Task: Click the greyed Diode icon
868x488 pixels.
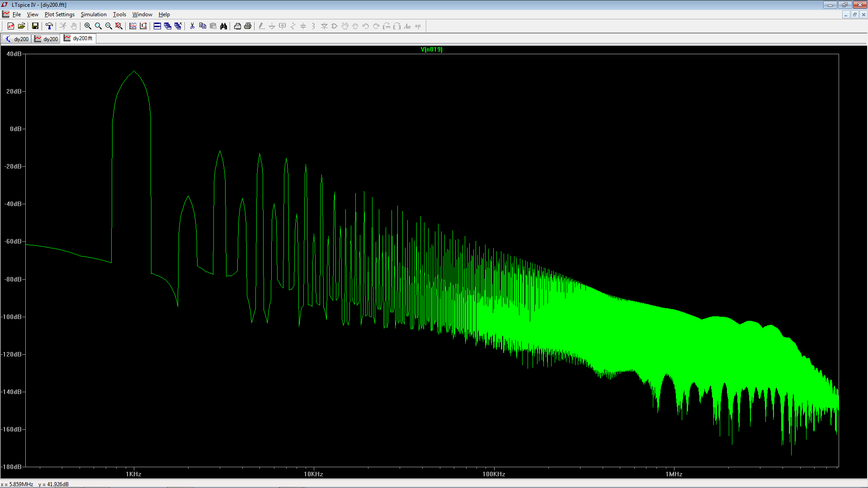Action: [x=324, y=26]
